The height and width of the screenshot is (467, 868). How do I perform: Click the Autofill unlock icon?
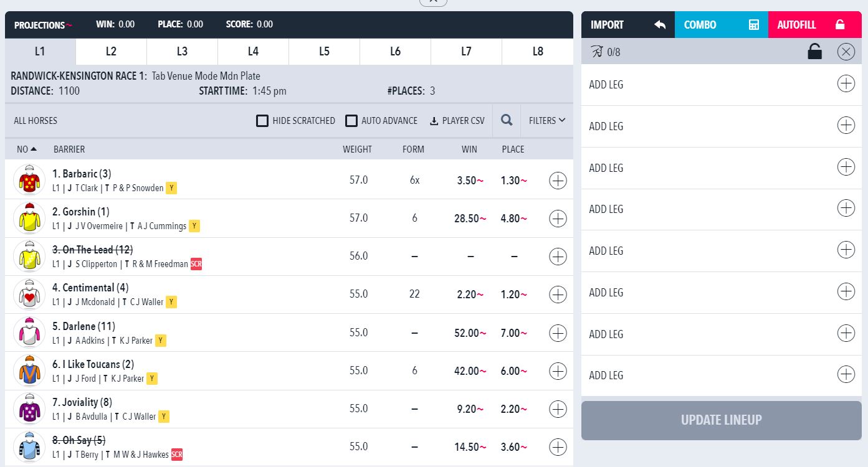point(840,25)
